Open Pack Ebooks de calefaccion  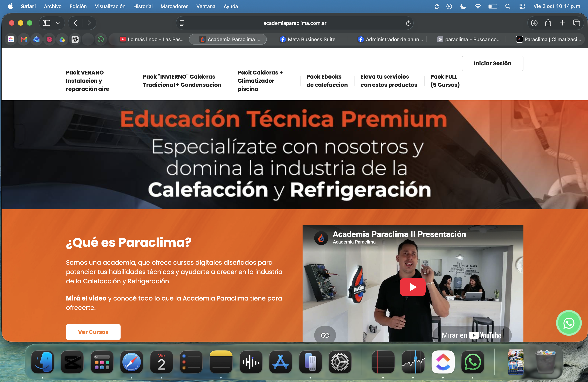(327, 81)
